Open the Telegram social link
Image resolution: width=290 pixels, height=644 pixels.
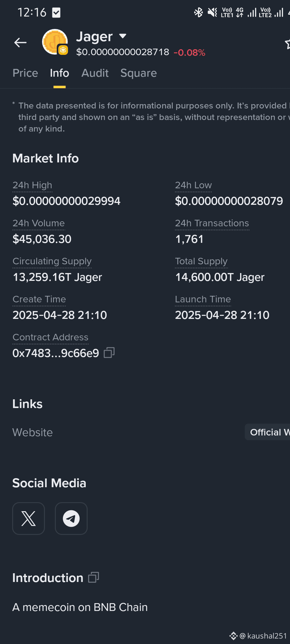tap(71, 518)
